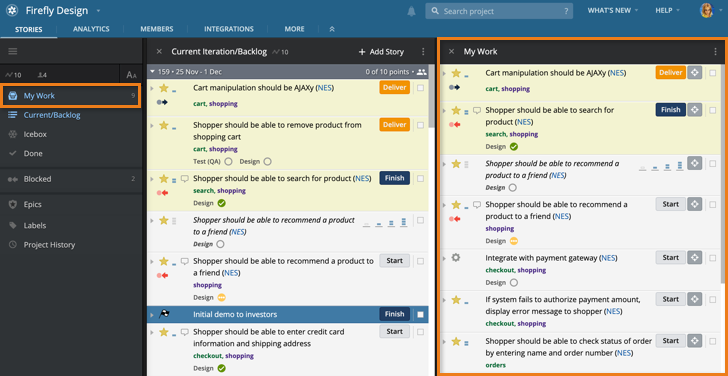The image size is (728, 376).
Task: Click the Add Story button
Action: [381, 52]
